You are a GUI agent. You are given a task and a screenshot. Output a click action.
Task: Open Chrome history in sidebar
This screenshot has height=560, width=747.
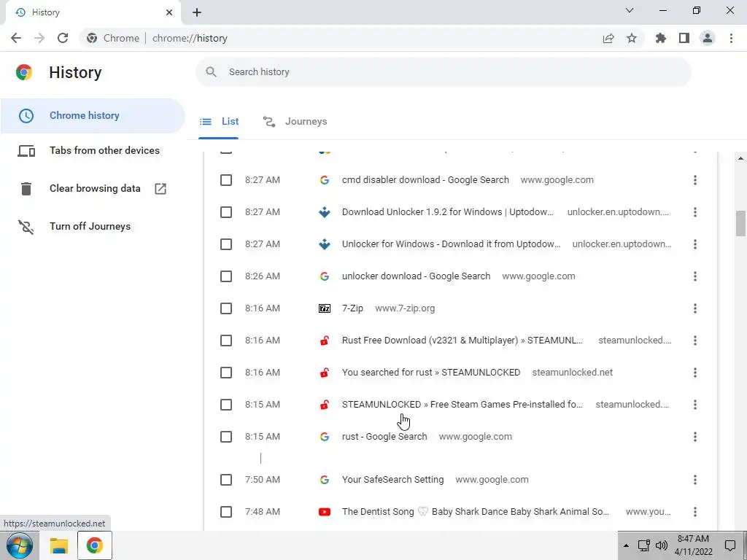93,116
